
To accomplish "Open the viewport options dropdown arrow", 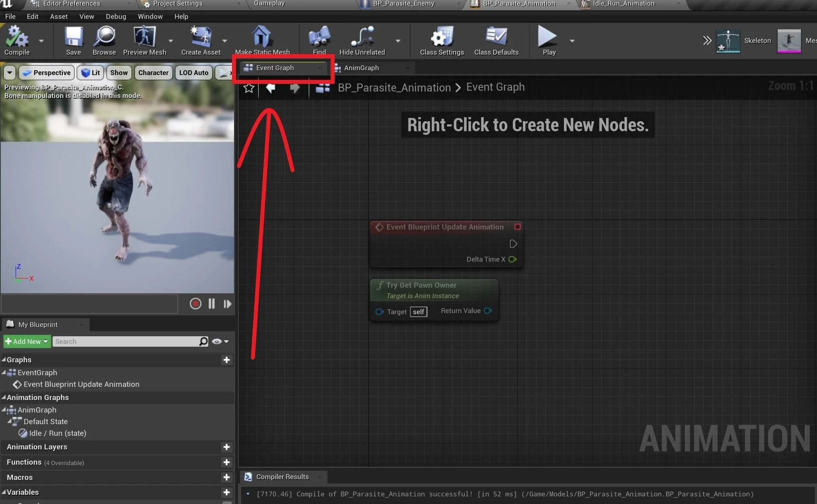I will click(10, 73).
